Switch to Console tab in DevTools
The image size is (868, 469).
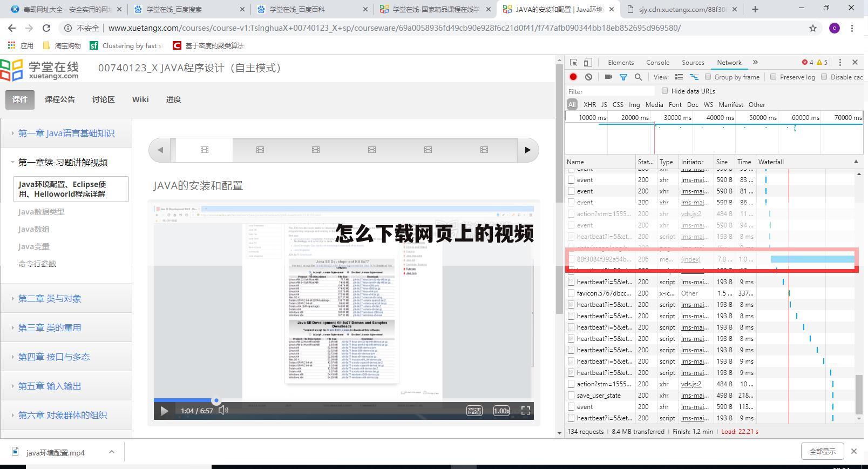click(x=657, y=62)
